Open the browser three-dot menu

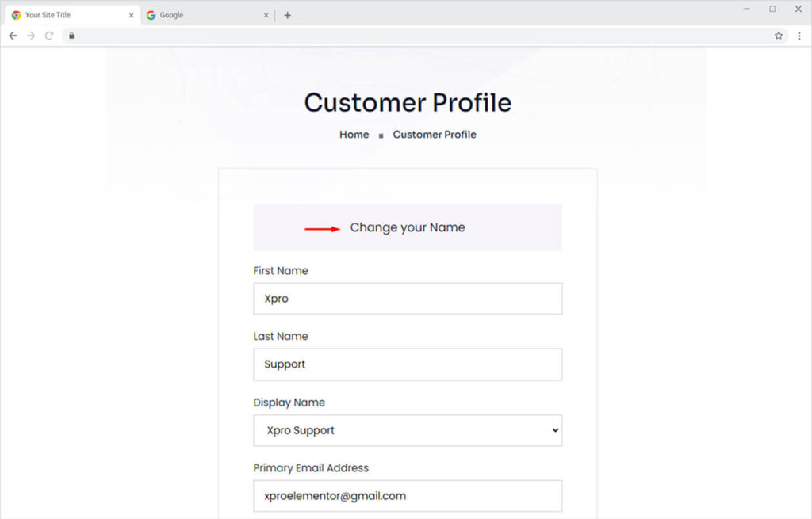(x=799, y=36)
